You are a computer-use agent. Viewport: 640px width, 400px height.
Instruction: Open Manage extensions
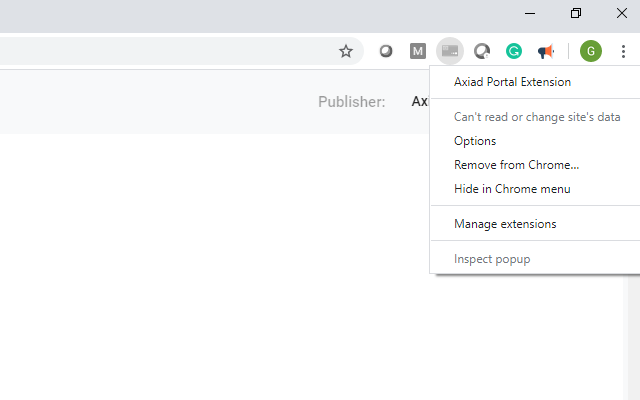(535, 224)
